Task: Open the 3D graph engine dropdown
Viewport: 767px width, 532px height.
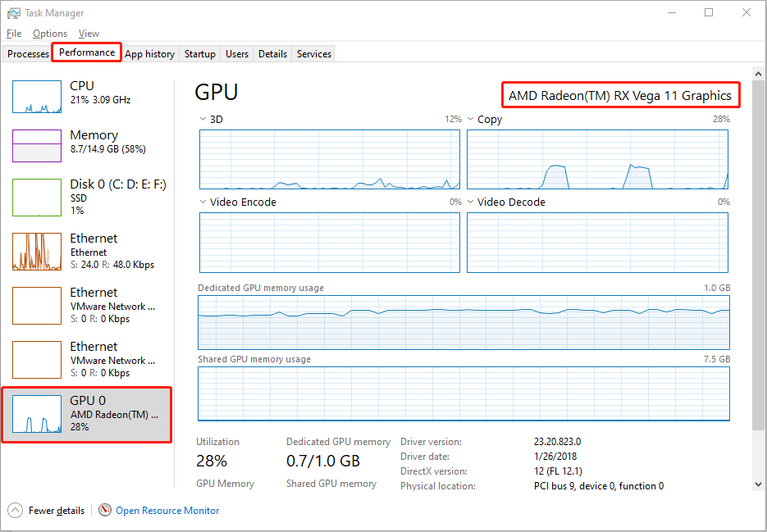Action: click(x=203, y=120)
